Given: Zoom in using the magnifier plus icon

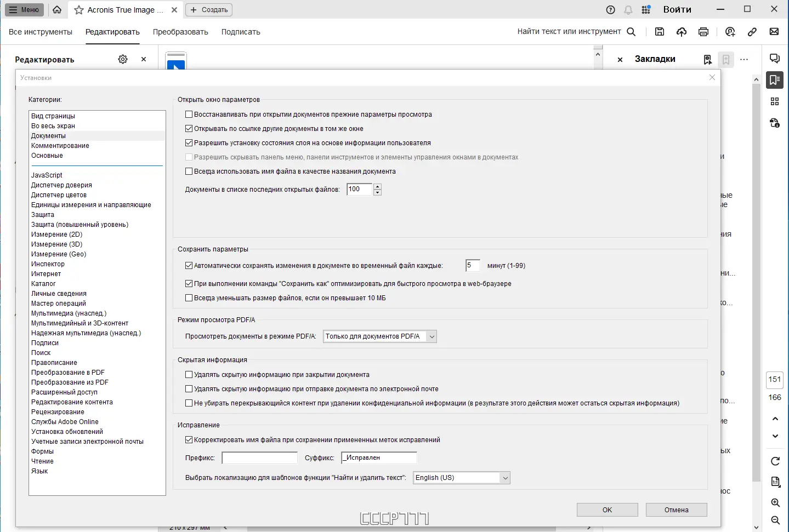Looking at the screenshot, I should (775, 503).
